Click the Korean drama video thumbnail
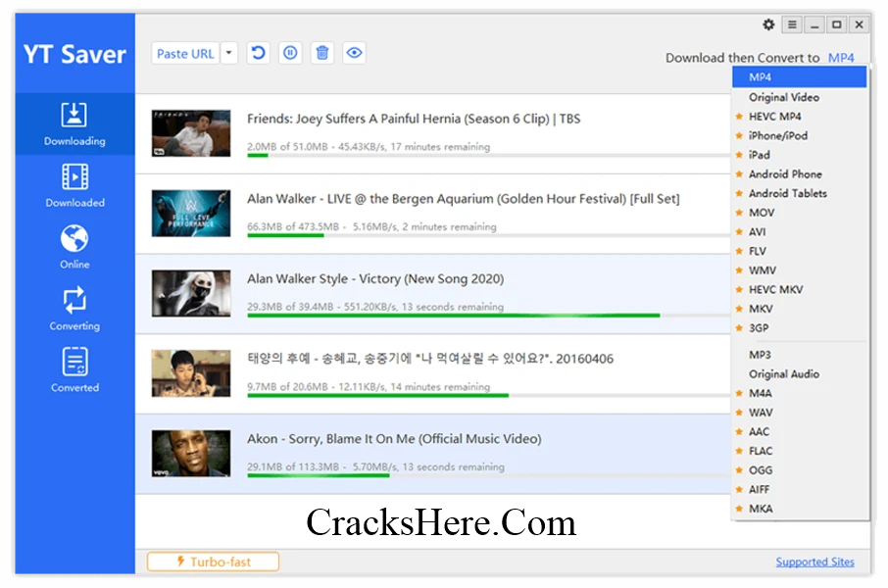Screen dimensions: 888x588 click(191, 373)
